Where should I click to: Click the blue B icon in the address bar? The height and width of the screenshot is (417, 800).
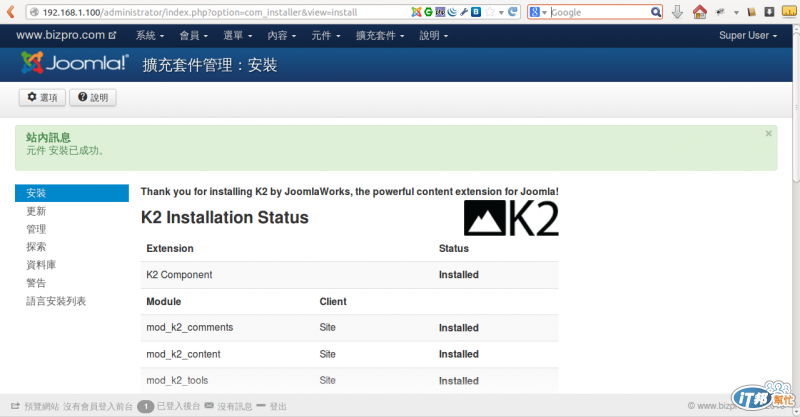476,12
